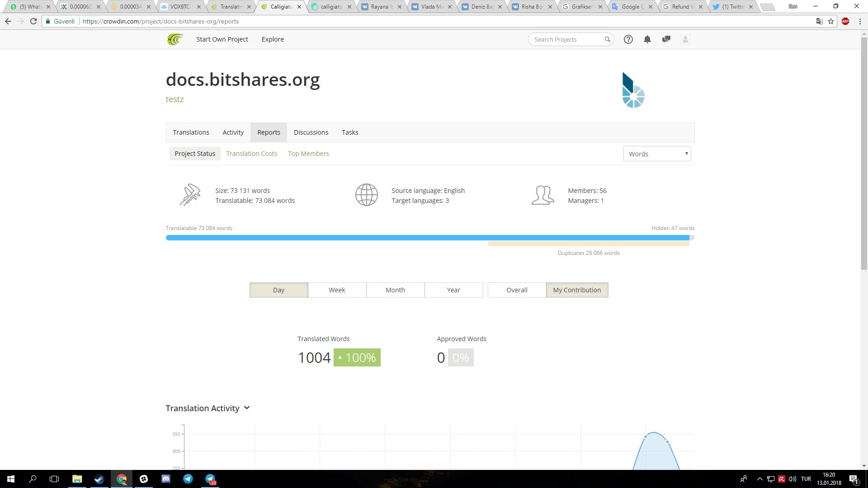Click the search magnifier icon in Search Projects

[607, 39]
